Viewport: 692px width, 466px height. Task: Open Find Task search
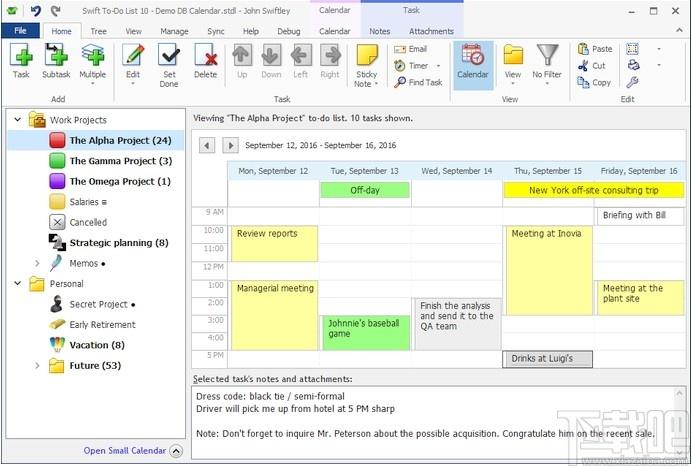click(x=418, y=82)
